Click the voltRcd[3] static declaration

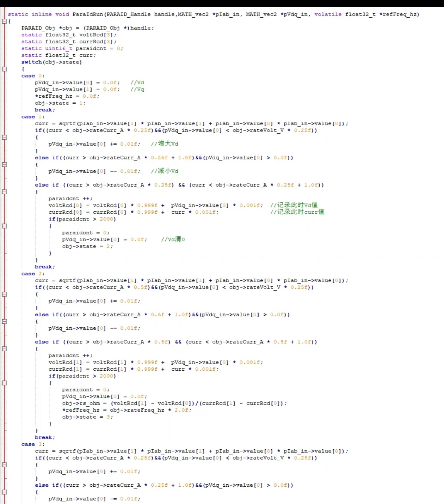[69, 35]
